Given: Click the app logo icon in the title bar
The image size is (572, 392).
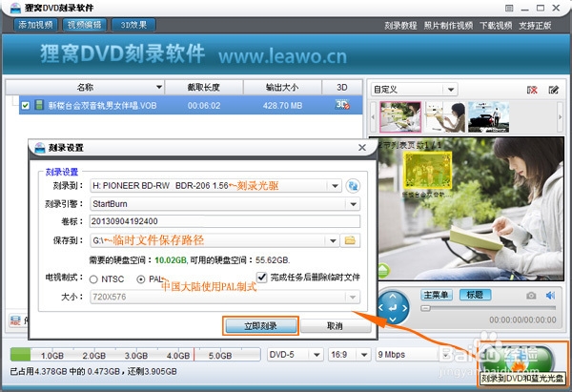Looking at the screenshot, I should click(x=15, y=8).
